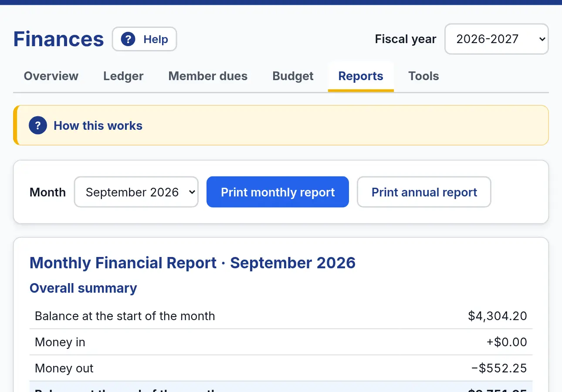Click the Finances page heading
The width and height of the screenshot is (562, 392).
pos(58,39)
